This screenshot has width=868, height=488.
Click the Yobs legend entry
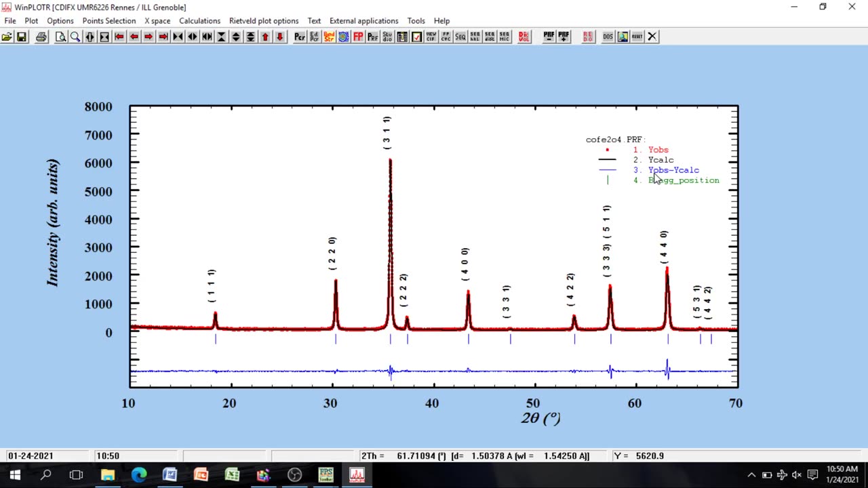[x=658, y=150]
